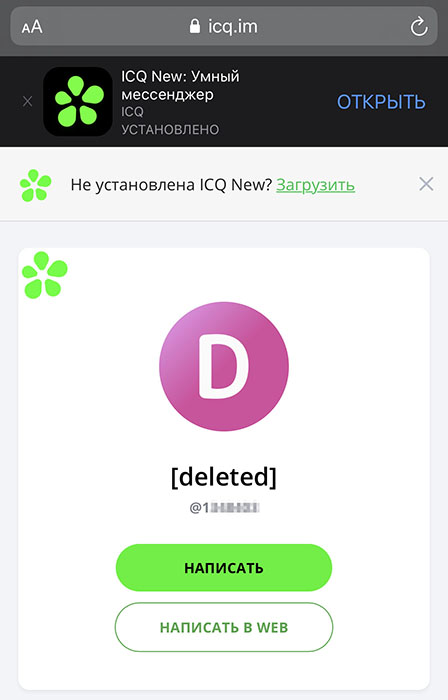Tap the УСТАНОВЛЕНО status text
The height and width of the screenshot is (700, 448).
pyautogui.click(x=170, y=129)
